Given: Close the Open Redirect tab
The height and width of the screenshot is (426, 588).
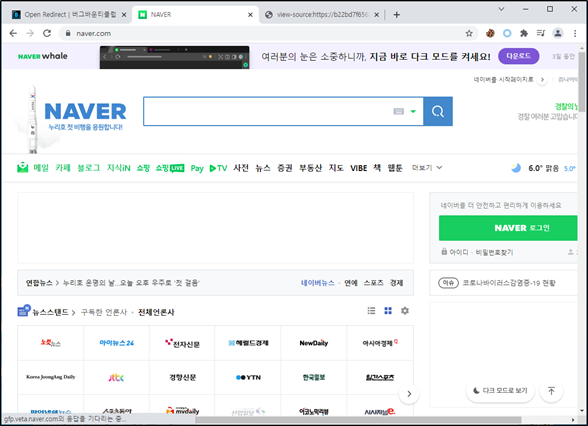Looking at the screenshot, I should (124, 15).
